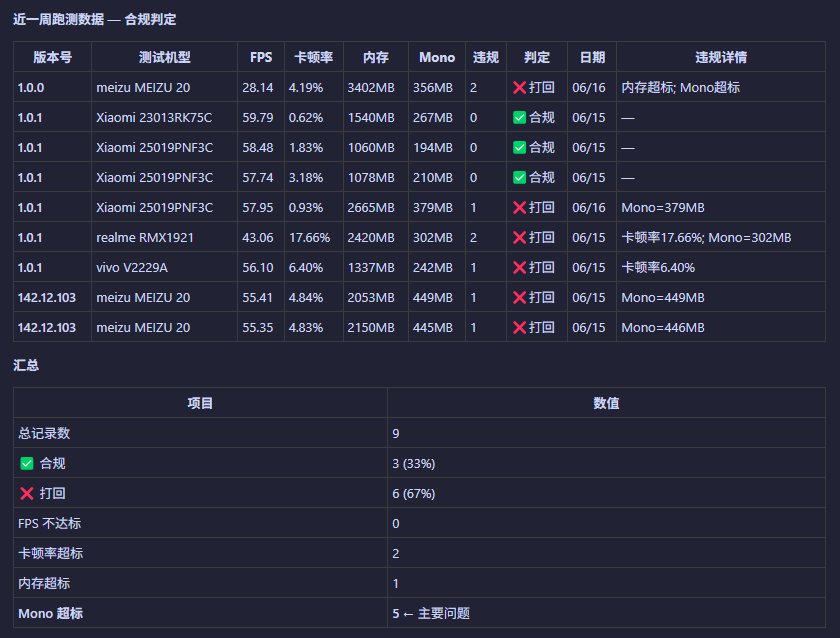Image resolution: width=840 pixels, height=638 pixels.
Task: Click the 版本号 column header
Action: (x=52, y=57)
